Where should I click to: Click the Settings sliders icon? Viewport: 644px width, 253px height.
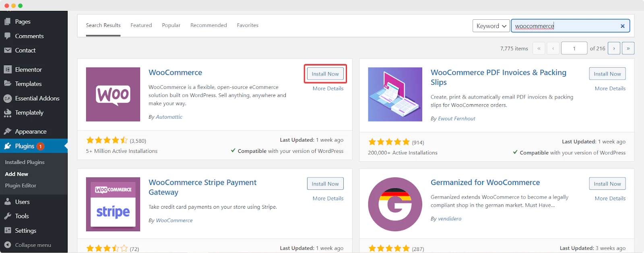[8, 230]
